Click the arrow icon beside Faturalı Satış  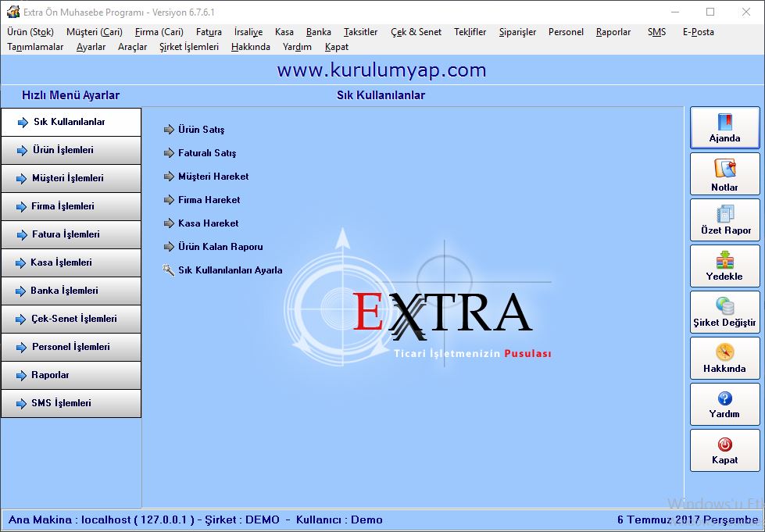(x=169, y=153)
